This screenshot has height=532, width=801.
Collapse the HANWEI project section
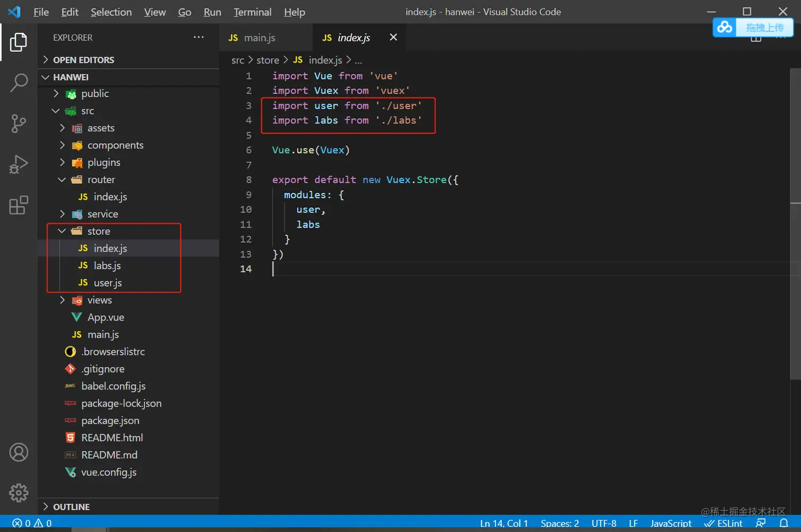coord(128,77)
